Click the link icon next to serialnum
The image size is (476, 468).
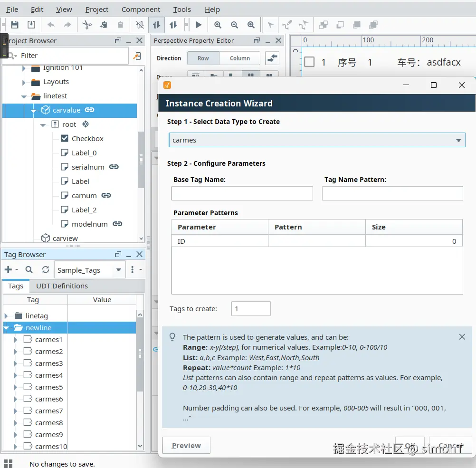114,167
